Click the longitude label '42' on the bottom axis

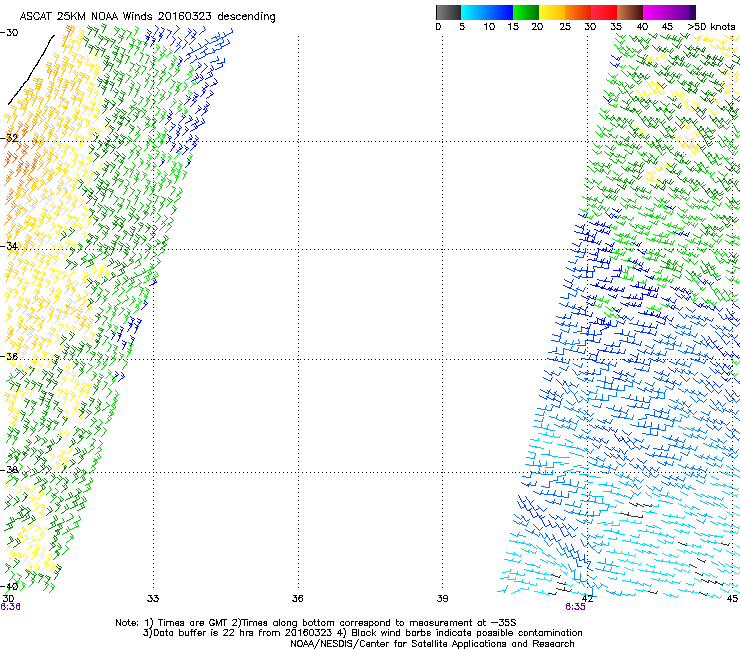[587, 599]
